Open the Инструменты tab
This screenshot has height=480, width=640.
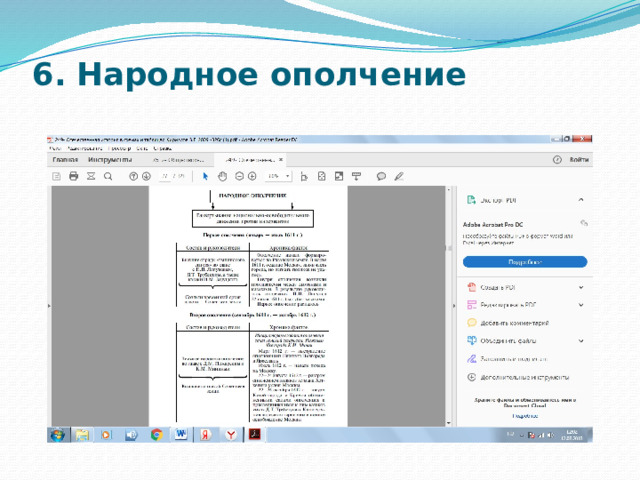110,160
